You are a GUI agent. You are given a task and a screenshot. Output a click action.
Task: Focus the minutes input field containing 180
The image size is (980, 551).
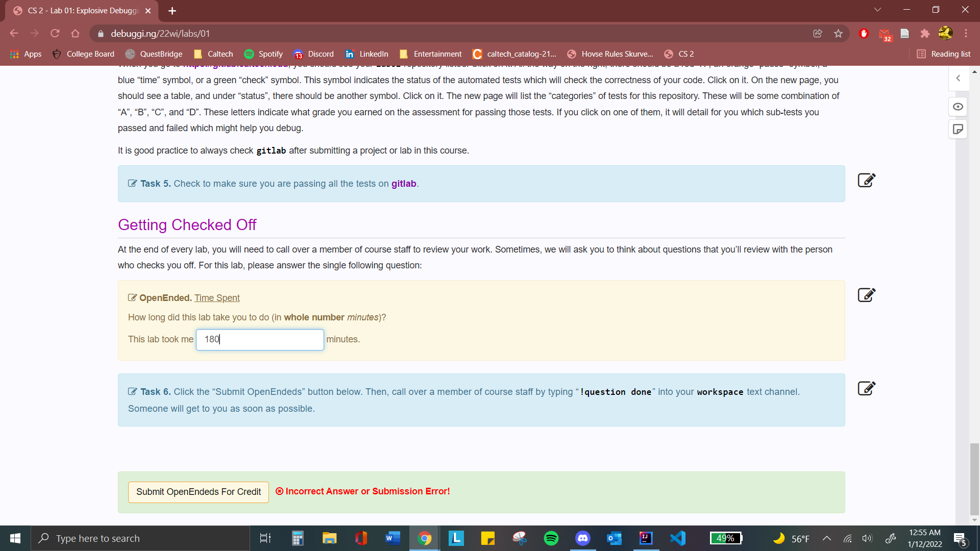click(260, 340)
